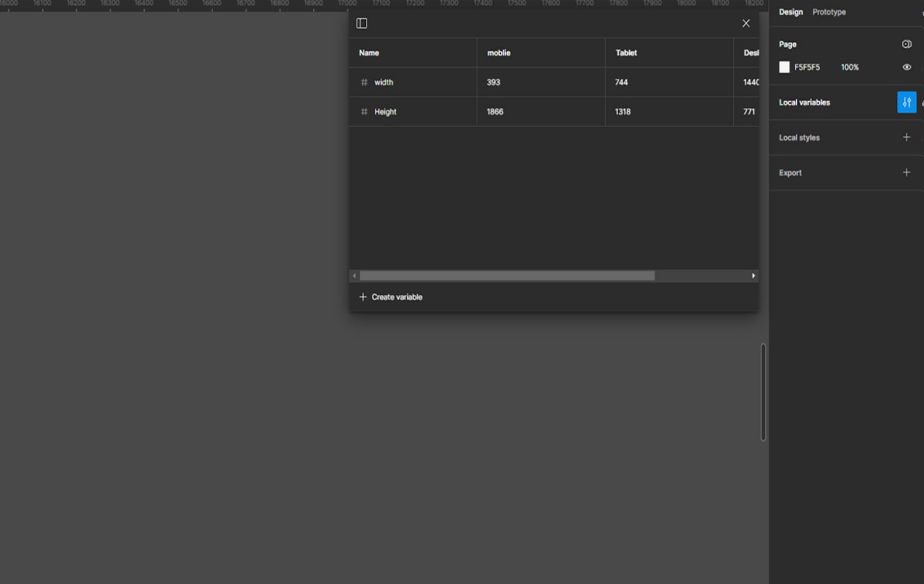Switch to the Prototype tab
924x584 pixels.
[829, 12]
